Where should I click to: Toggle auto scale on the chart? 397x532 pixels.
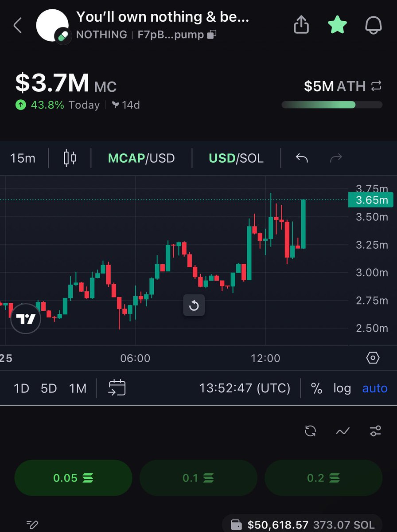375,388
